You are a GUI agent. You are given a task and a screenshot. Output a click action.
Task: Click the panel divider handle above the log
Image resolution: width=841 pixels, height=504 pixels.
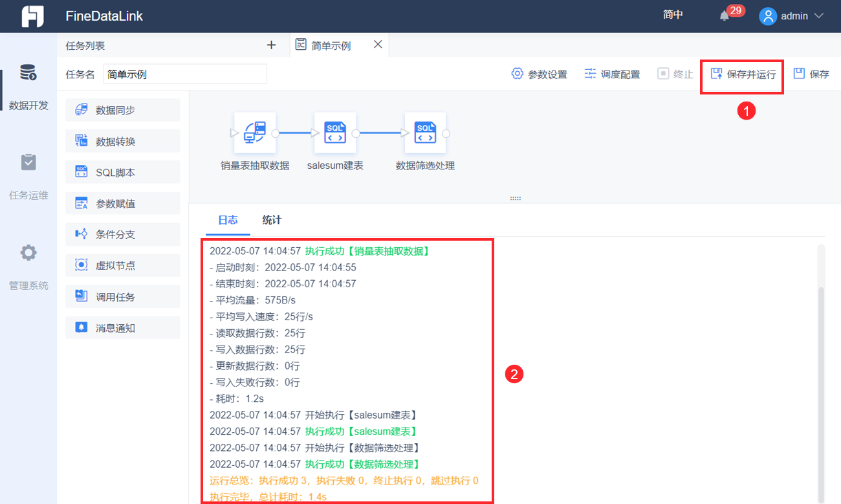515,198
